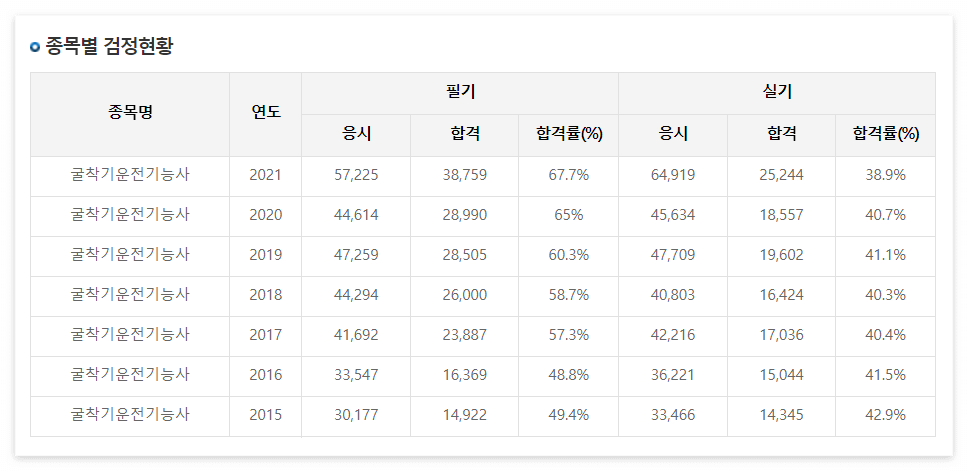Select the 필기 합격 sub-header
Viewport: 968px width, 471px height.
click(464, 134)
